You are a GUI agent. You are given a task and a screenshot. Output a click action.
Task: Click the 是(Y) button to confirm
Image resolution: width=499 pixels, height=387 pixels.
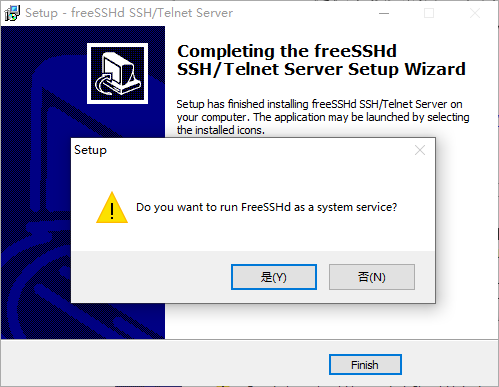[x=274, y=277]
